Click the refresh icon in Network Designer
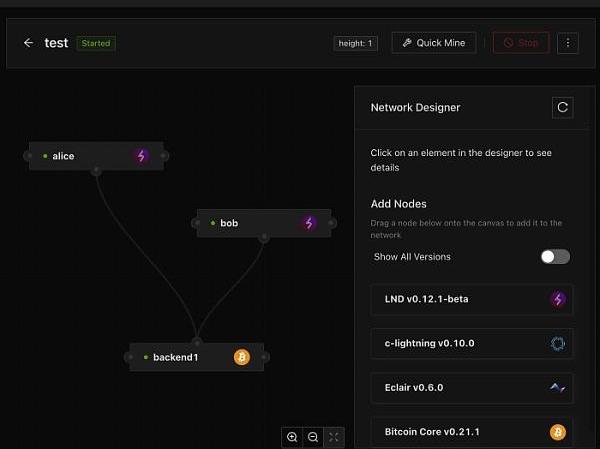 [562, 107]
